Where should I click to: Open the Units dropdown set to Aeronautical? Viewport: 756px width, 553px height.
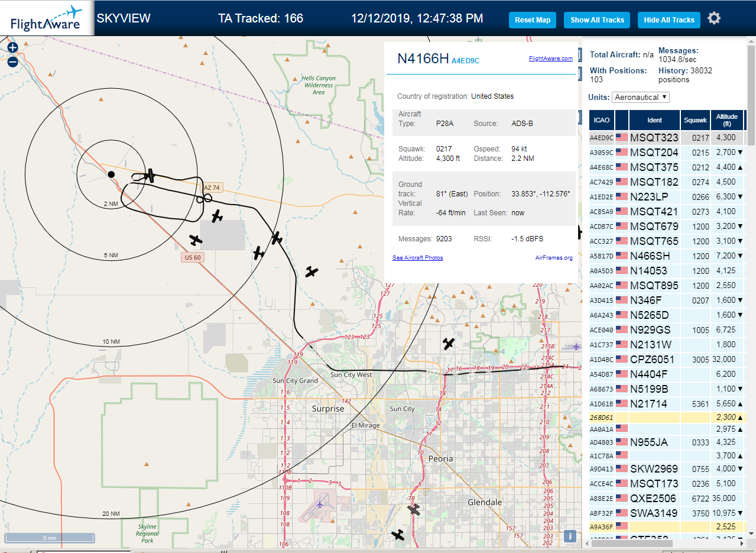(x=641, y=97)
